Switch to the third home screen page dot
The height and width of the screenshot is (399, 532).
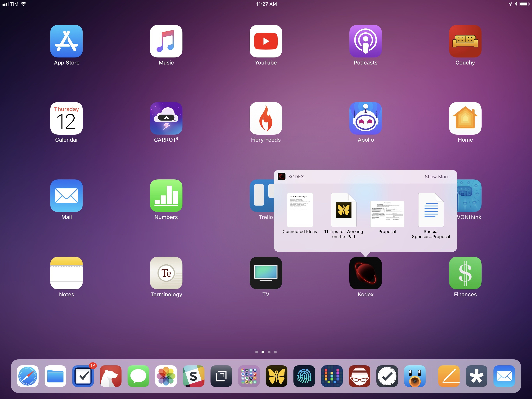point(269,352)
